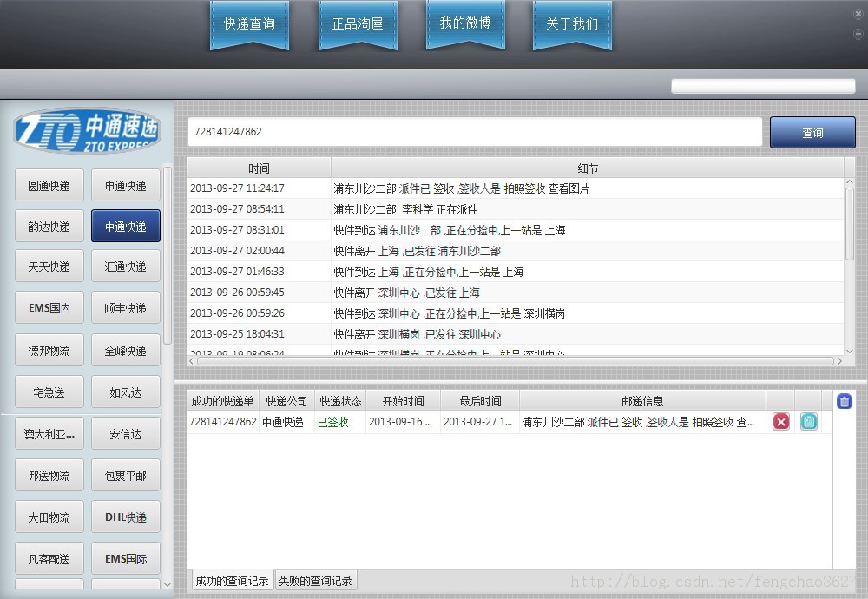Image resolution: width=868 pixels, height=599 pixels.
Task: Select 包裹平邮 courier
Action: [126, 475]
